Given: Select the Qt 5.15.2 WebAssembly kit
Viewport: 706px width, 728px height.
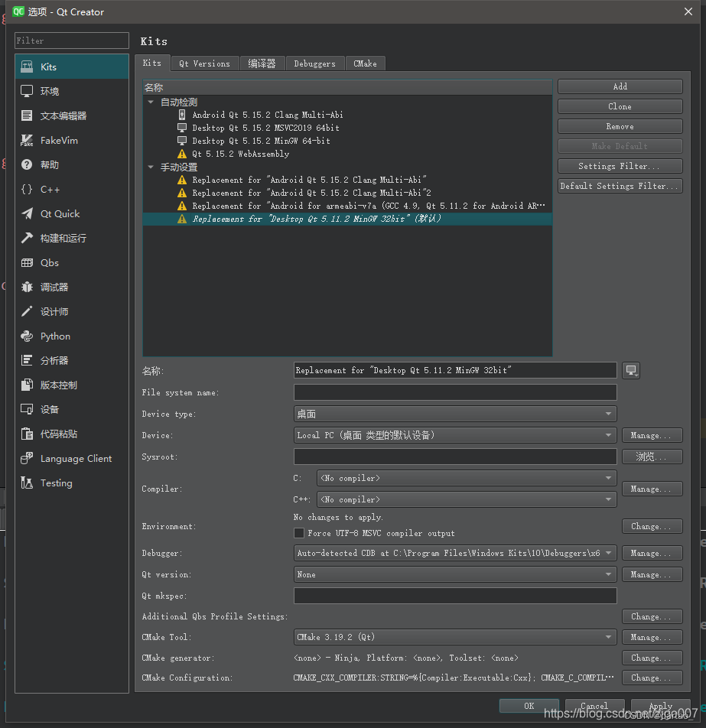Looking at the screenshot, I should (241, 154).
